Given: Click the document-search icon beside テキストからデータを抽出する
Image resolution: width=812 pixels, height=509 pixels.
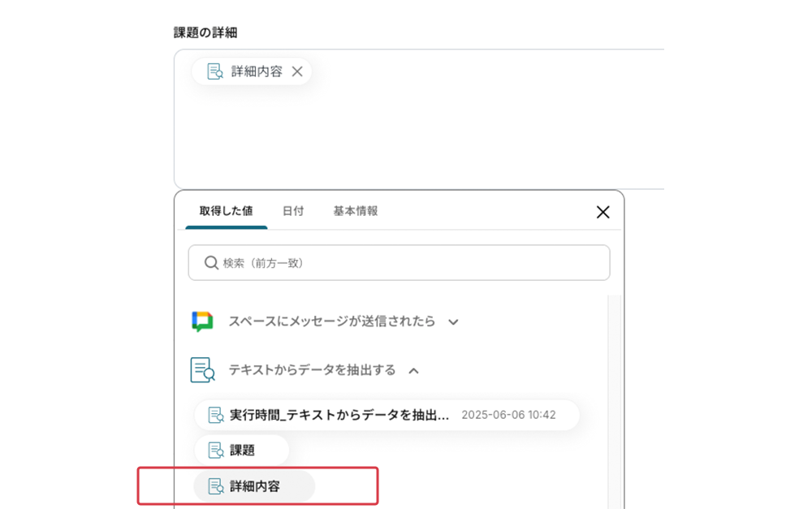Looking at the screenshot, I should tap(202, 370).
